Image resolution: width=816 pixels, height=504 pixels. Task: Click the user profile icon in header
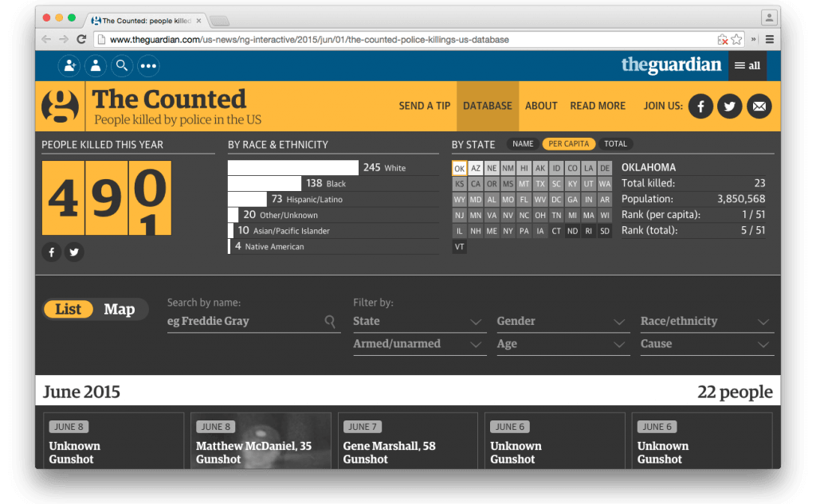[x=96, y=66]
